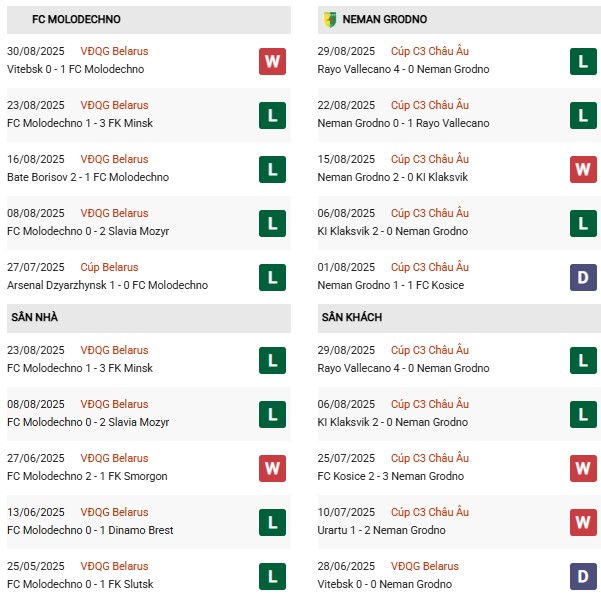
Task: Open VĐQG Belarus link dated 28/06/2025
Action: point(425,566)
